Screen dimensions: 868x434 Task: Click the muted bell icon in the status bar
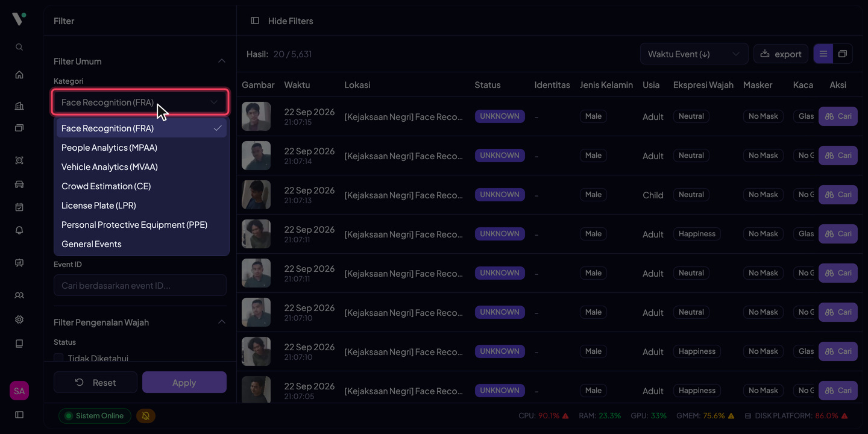[x=145, y=415]
